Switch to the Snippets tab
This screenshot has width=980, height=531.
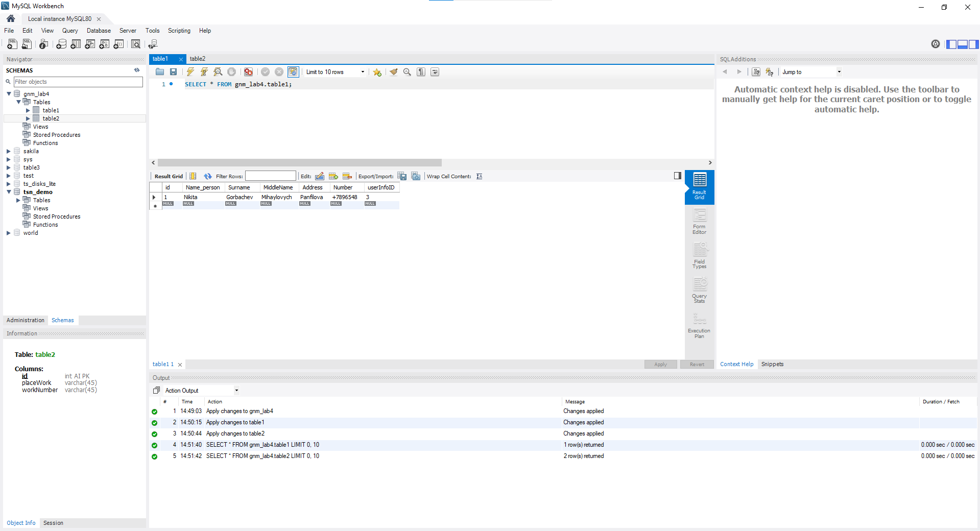[x=772, y=364]
